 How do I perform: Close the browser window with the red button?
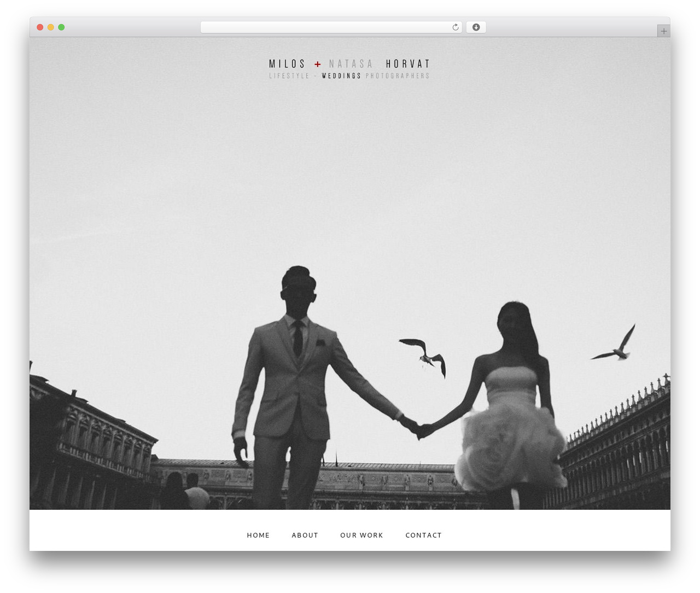point(40,27)
